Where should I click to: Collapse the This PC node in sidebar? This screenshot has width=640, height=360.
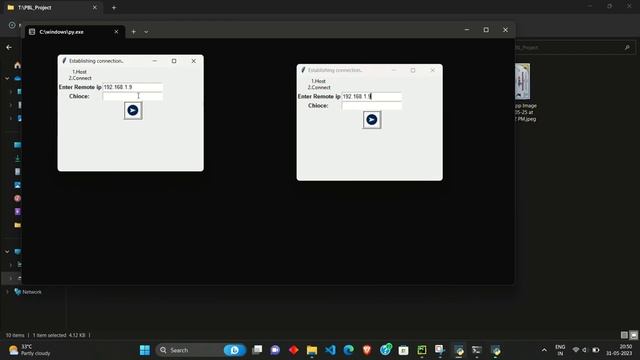tap(7, 252)
